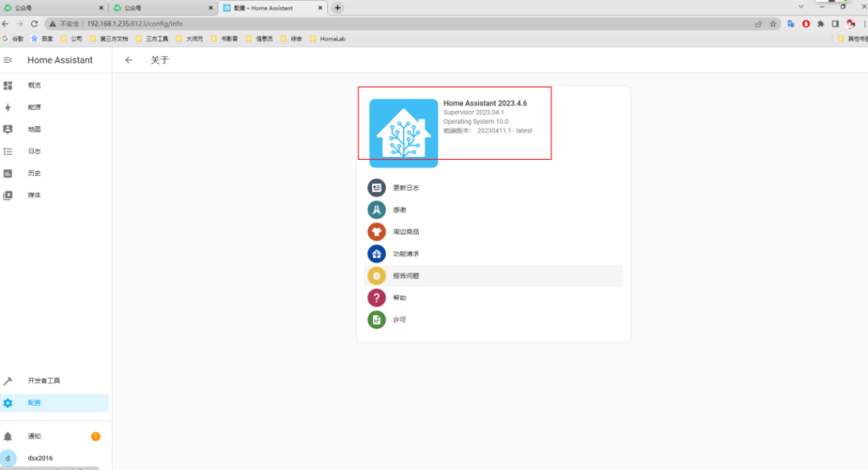Image resolution: width=868 pixels, height=470 pixels.
Task: Click the Home Assistant 2023.4.6 version text
Action: coord(485,102)
